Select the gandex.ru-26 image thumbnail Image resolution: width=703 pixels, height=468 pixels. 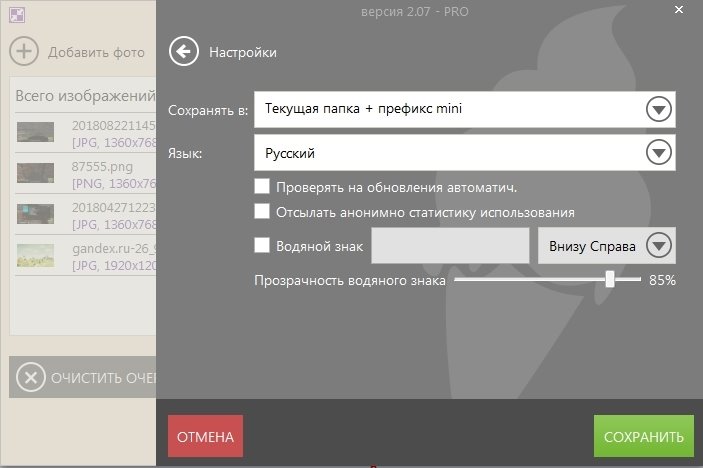point(35,256)
